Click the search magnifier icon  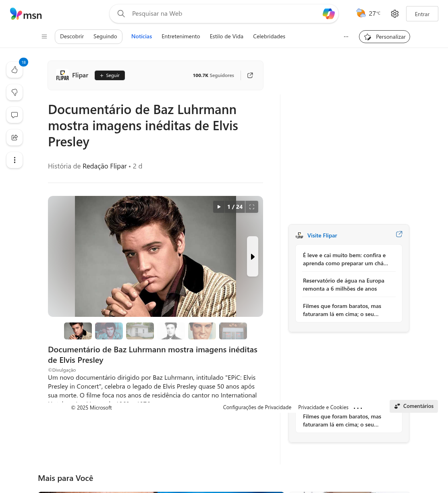[x=121, y=14]
